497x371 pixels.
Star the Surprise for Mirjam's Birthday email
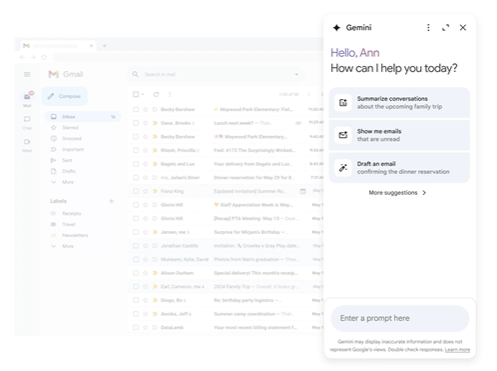145,232
